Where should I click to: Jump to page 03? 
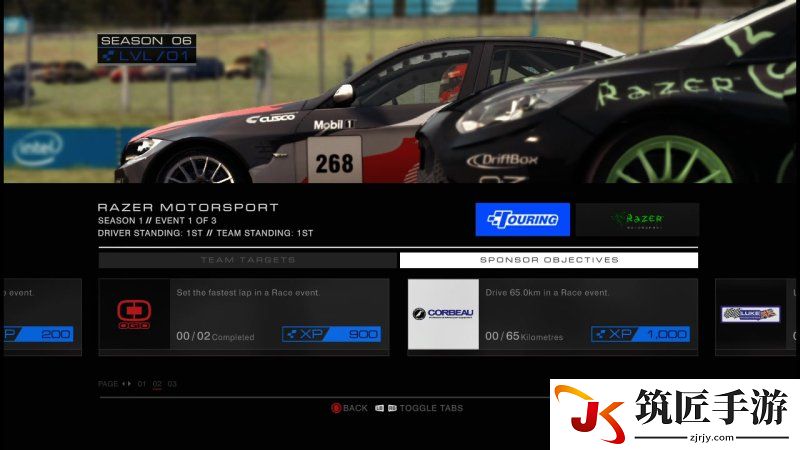coord(172,384)
